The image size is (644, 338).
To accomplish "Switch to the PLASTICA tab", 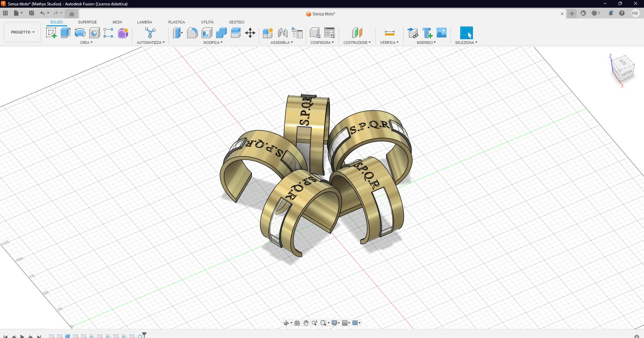I will tap(177, 22).
